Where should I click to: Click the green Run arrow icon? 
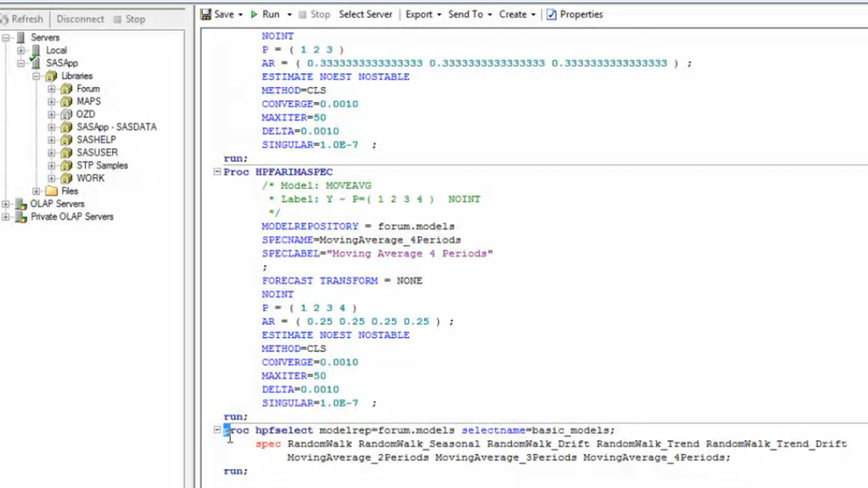254,15
